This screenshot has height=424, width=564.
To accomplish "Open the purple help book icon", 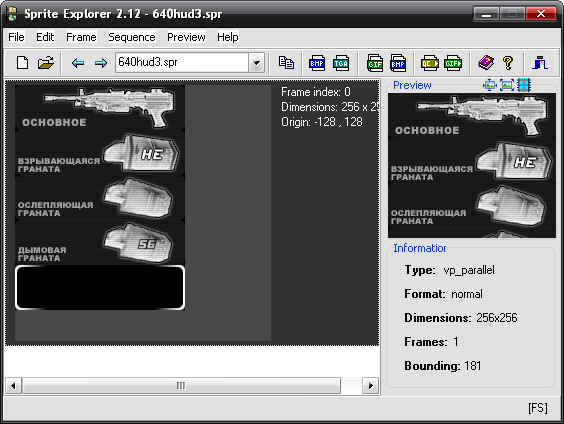I will coord(486,63).
